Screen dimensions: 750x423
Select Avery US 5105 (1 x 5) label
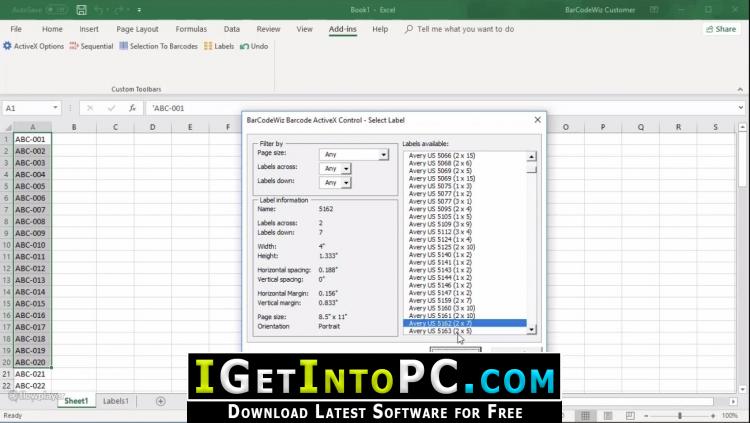tap(440, 217)
